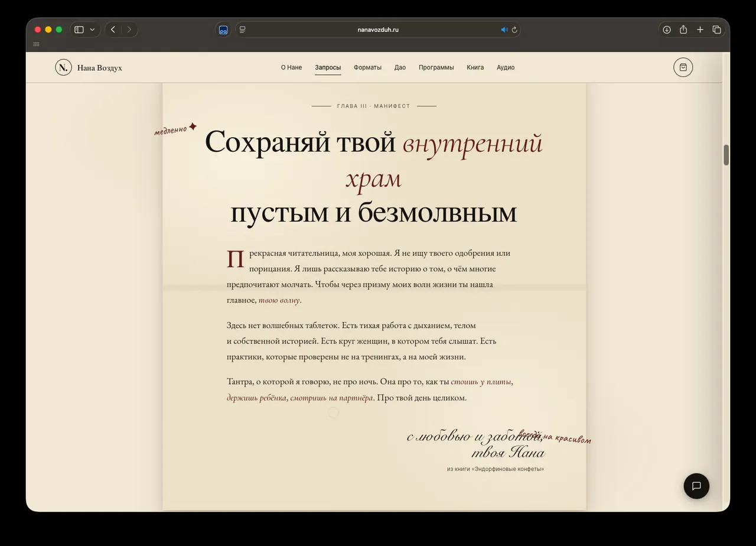The width and height of the screenshot is (756, 546).
Task: Click the стоишь у плиты link
Action: (x=481, y=382)
